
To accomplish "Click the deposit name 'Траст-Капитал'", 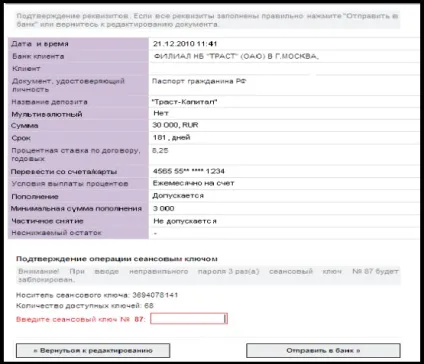I will click(x=185, y=102).
